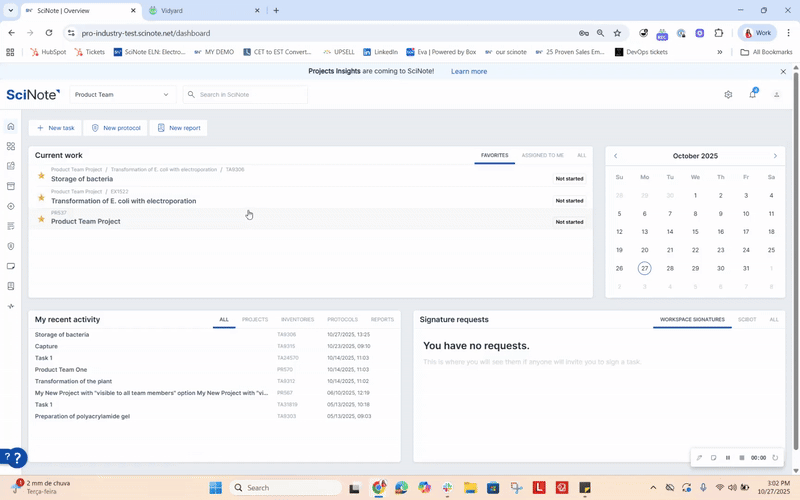This screenshot has height=500, width=800.
Task: Open the notifications bell icon
Action: 753,95
